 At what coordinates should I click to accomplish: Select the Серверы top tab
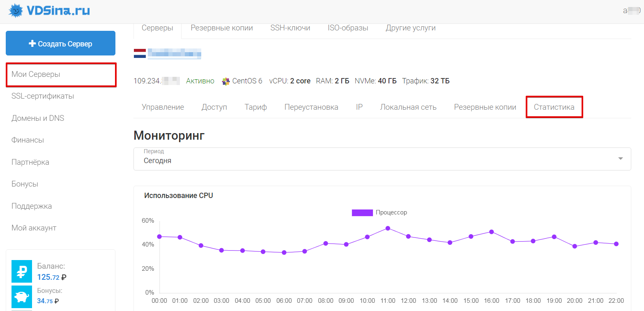(x=157, y=28)
